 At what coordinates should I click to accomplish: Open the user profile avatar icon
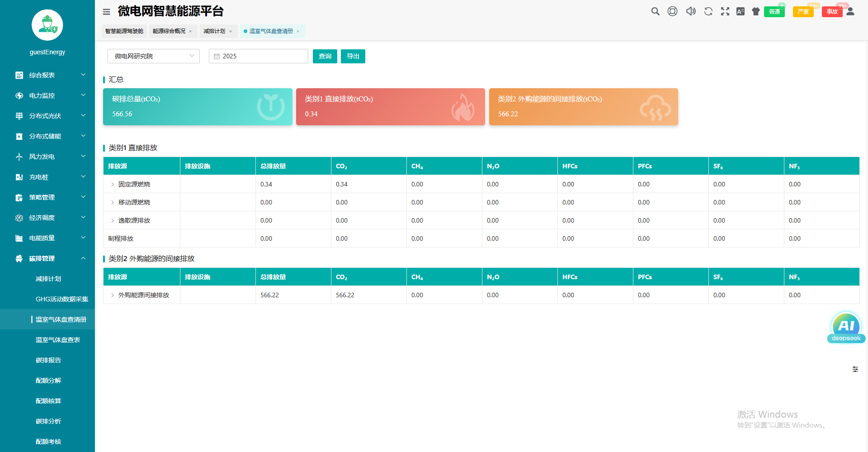(850, 11)
